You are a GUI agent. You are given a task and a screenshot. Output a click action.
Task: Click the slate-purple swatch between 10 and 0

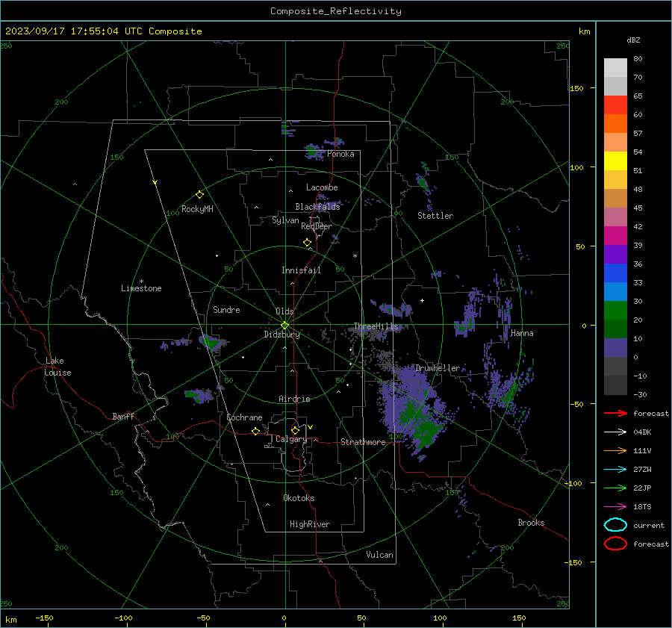point(615,348)
